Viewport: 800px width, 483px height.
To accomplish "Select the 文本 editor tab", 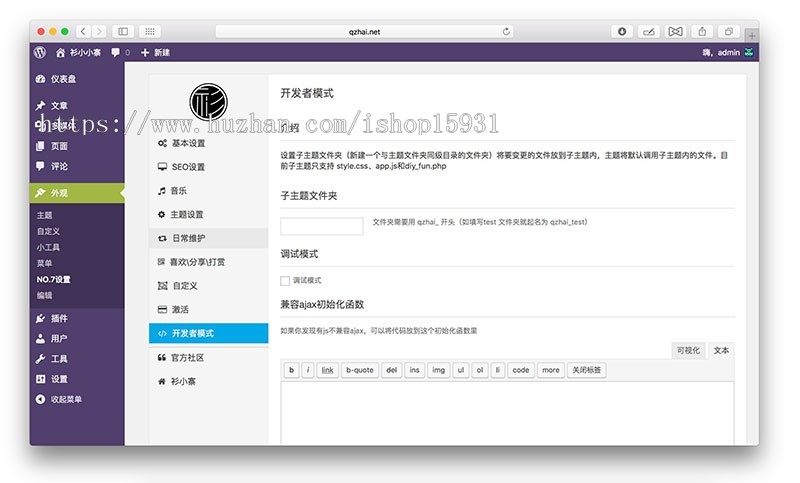I will (x=721, y=350).
